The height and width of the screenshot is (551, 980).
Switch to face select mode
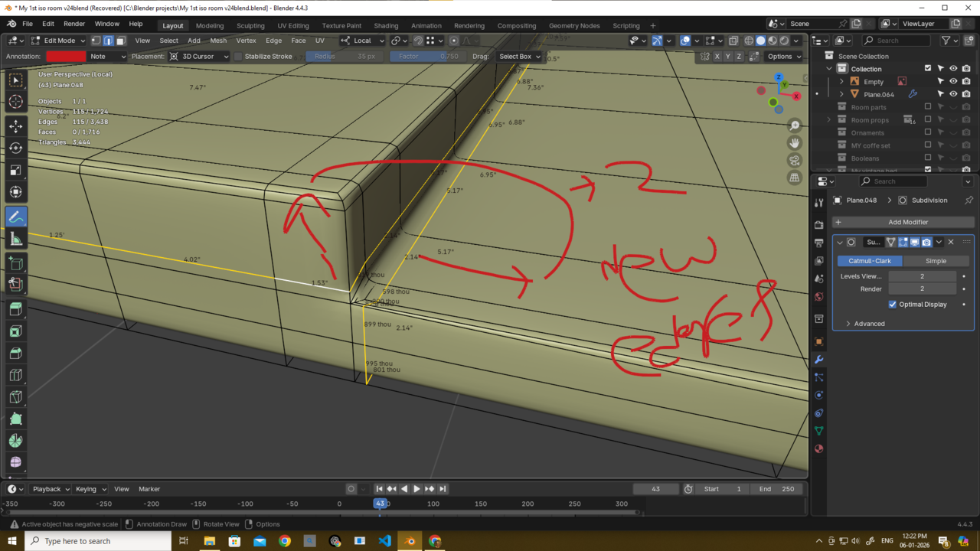click(x=121, y=41)
